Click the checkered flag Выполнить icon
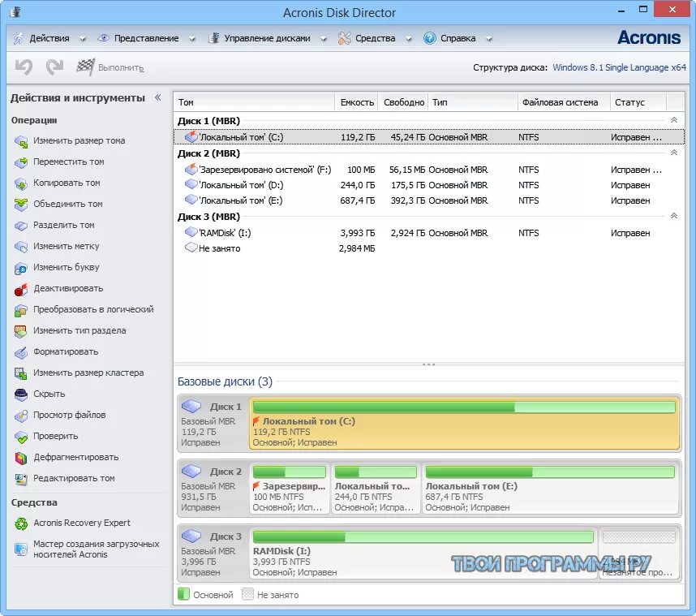The width and height of the screenshot is (696, 616). coord(85,67)
